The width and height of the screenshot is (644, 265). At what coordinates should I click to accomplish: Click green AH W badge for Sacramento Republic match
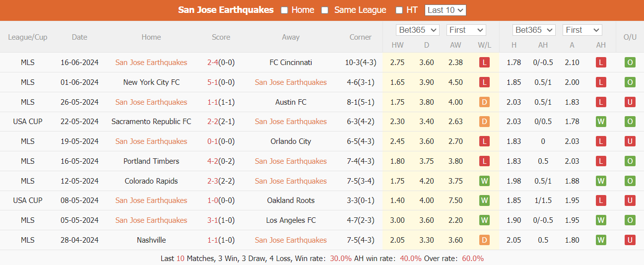tap(601, 122)
